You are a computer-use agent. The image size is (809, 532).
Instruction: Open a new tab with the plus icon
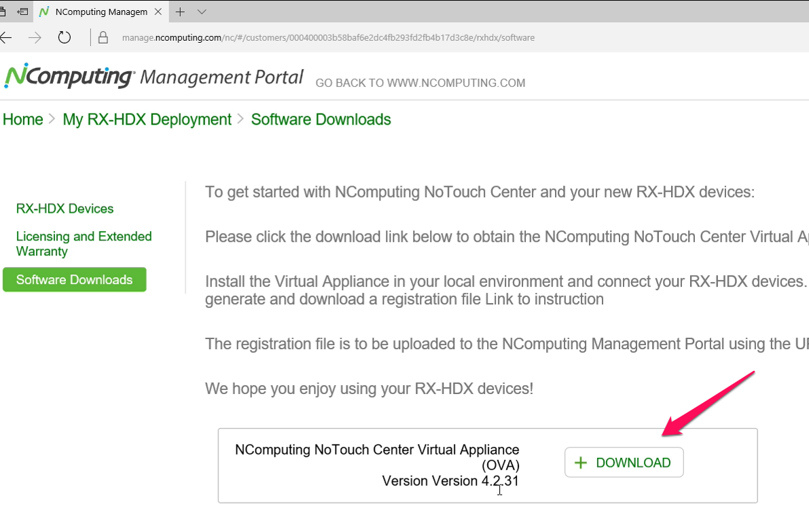click(180, 12)
